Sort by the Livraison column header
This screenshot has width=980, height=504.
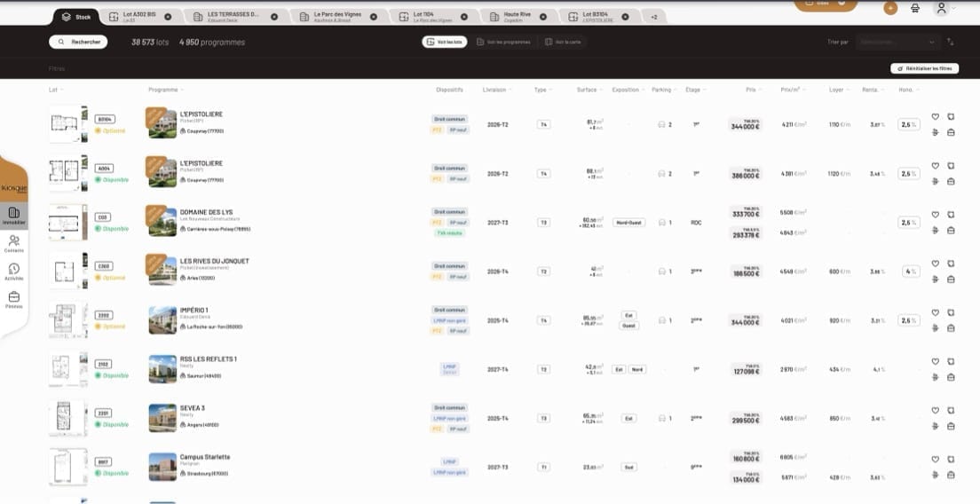(497, 90)
